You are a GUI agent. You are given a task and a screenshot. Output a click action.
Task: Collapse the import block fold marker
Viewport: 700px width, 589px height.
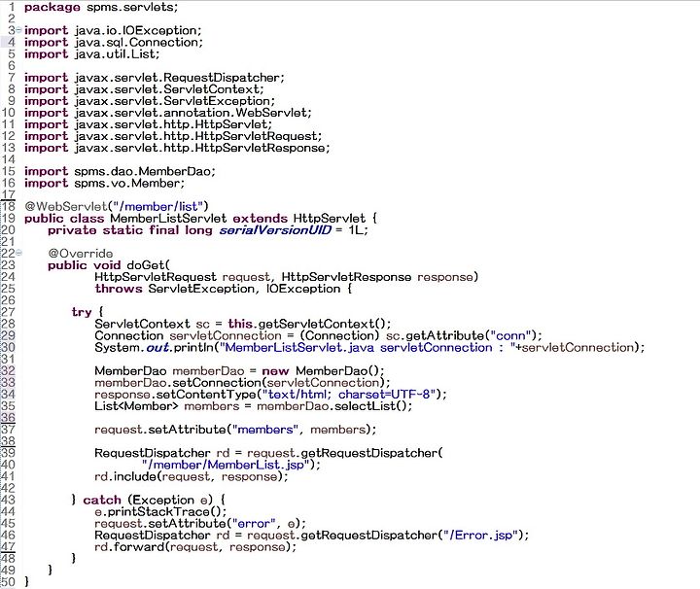pyautogui.click(x=18, y=30)
